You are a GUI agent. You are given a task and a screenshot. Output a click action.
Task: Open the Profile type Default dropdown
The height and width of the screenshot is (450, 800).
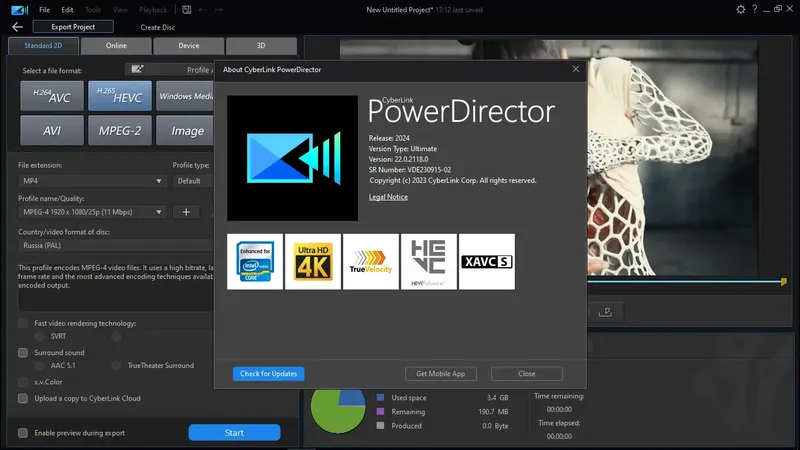(193, 181)
